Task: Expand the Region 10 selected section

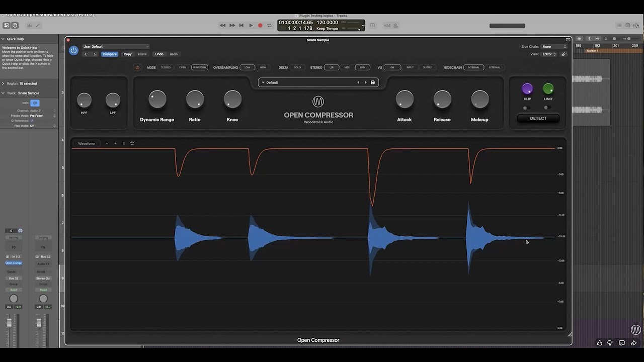Action: [3, 83]
